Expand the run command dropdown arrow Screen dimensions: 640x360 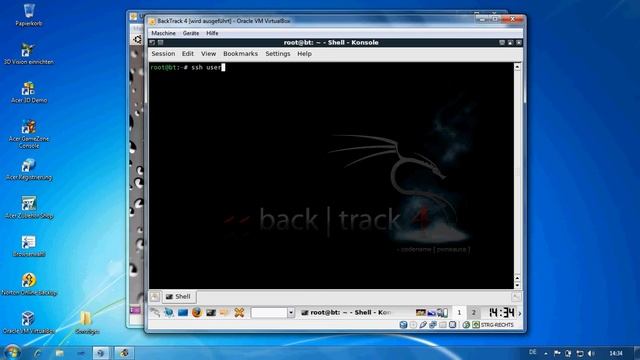click(291, 313)
